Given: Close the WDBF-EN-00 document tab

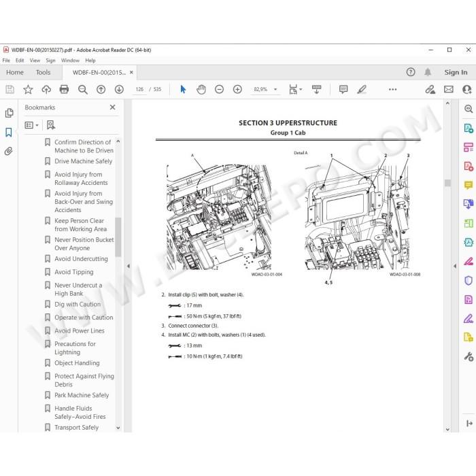Looking at the screenshot, I should click(x=131, y=72).
